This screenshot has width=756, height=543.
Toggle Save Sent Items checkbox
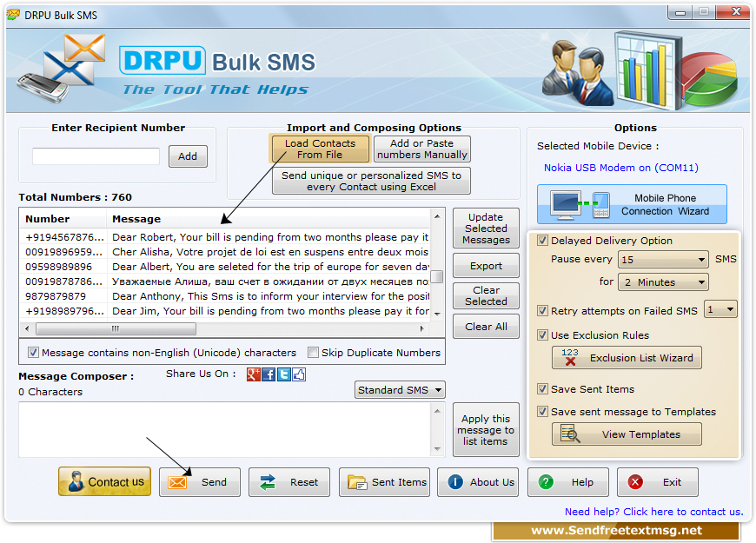click(543, 388)
